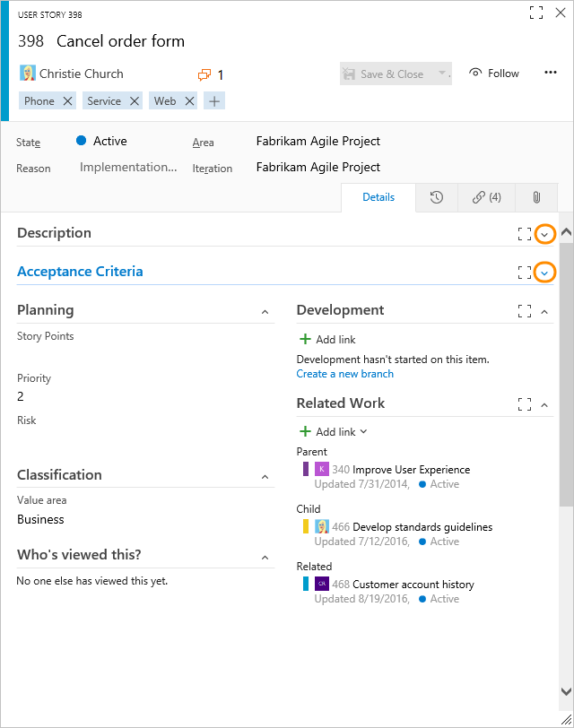Open the links icon showing (4)

click(485, 197)
